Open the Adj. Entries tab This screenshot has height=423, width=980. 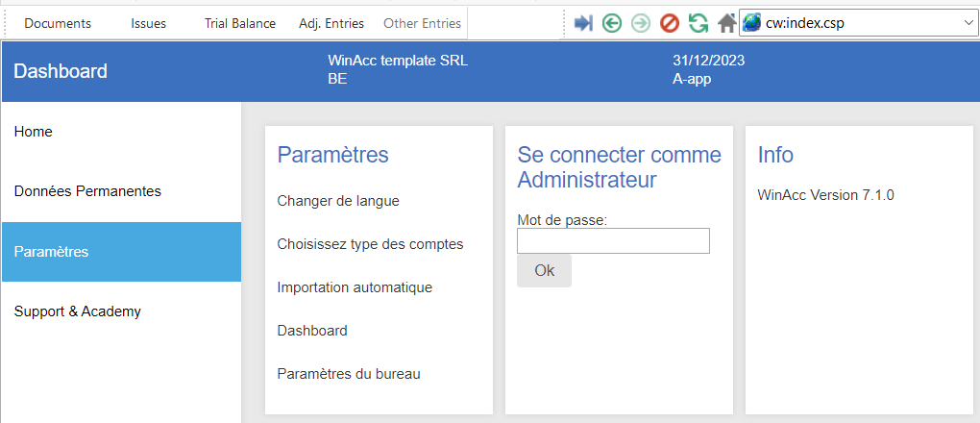point(331,24)
